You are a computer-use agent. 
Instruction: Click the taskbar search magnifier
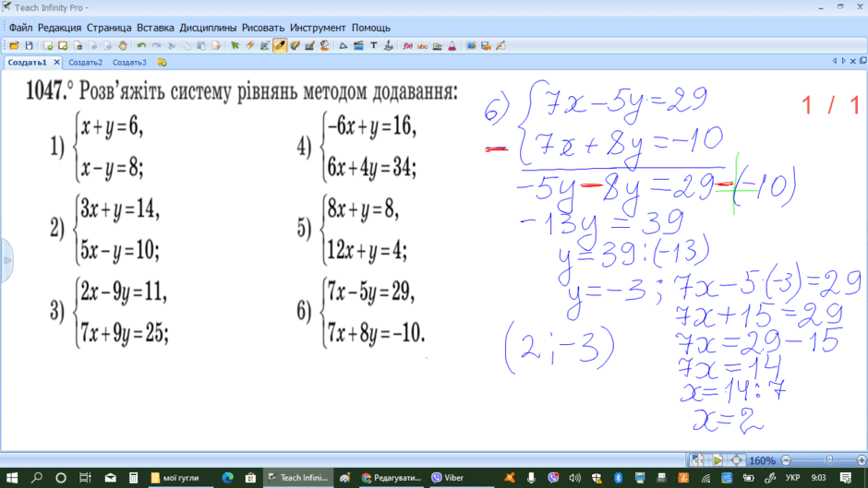point(37,478)
